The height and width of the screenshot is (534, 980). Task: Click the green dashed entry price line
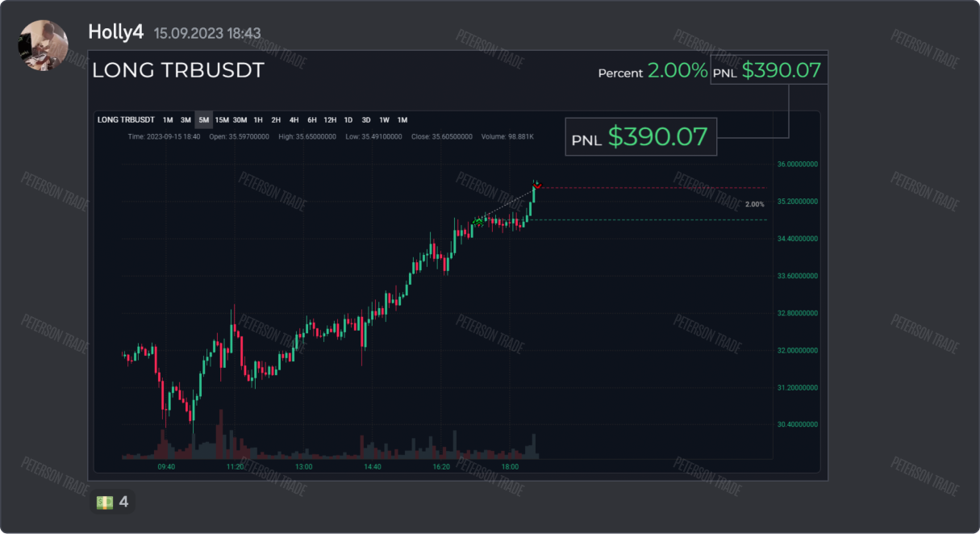coord(645,219)
